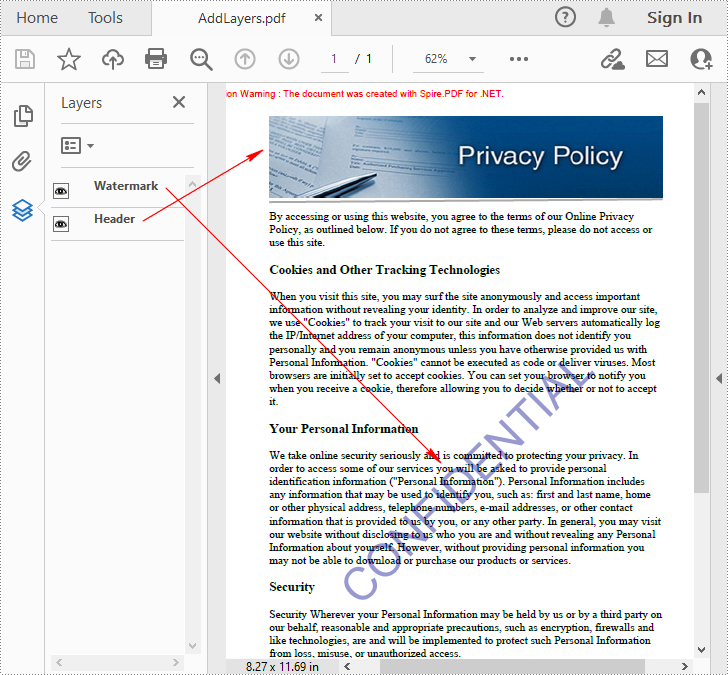728x675 pixels.
Task: Open the Help question mark icon
Action: click(x=565, y=18)
